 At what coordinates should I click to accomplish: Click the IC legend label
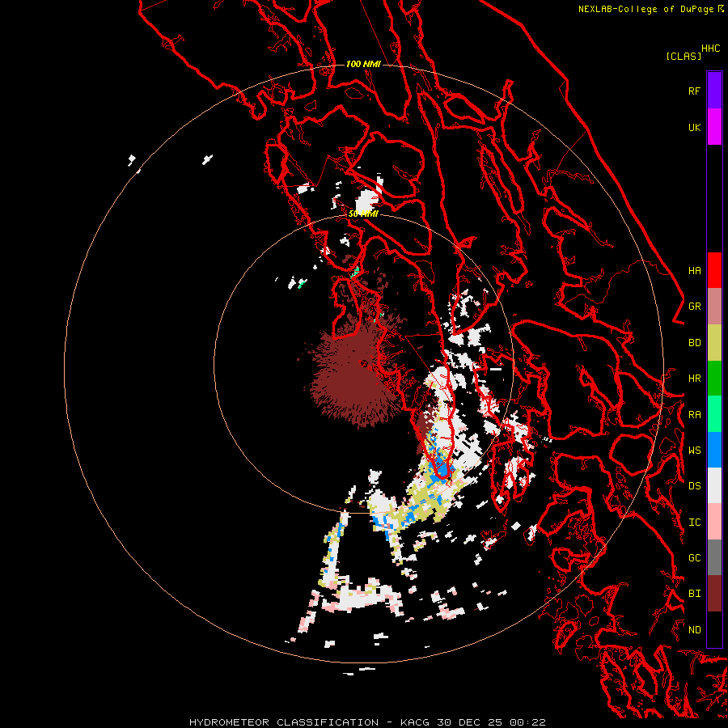pyautogui.click(x=694, y=523)
